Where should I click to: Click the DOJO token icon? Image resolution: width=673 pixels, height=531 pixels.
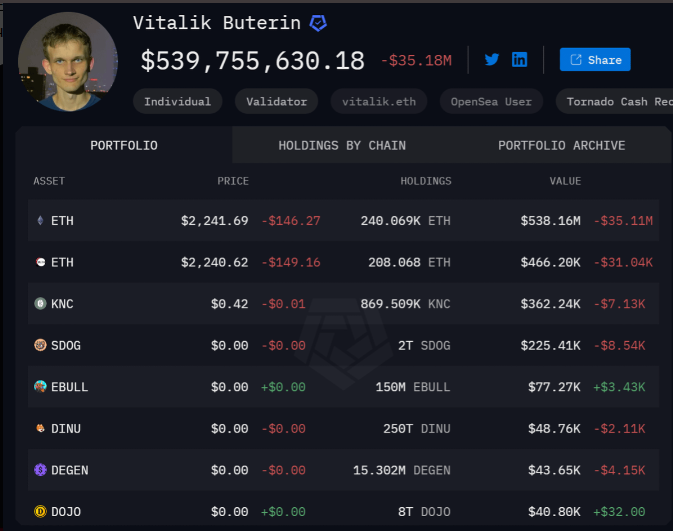[40, 512]
